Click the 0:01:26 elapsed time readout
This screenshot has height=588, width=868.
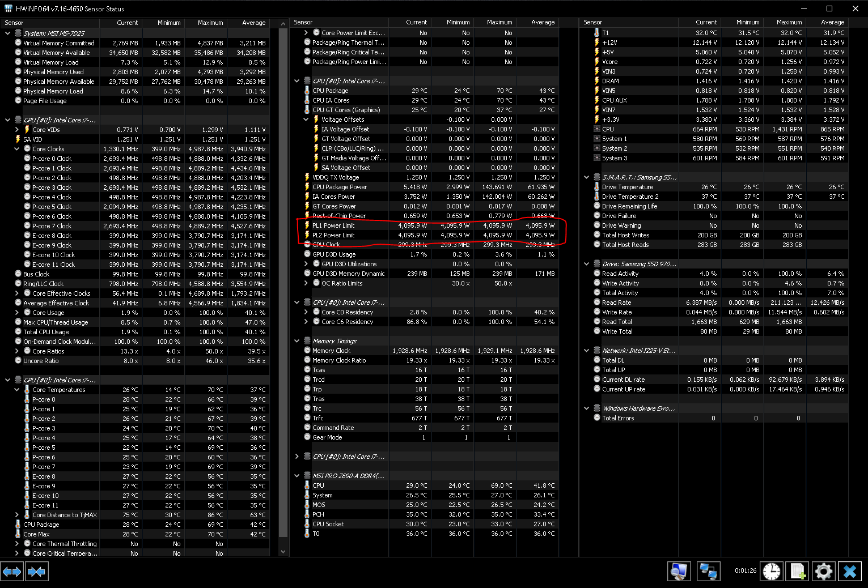[745, 570]
